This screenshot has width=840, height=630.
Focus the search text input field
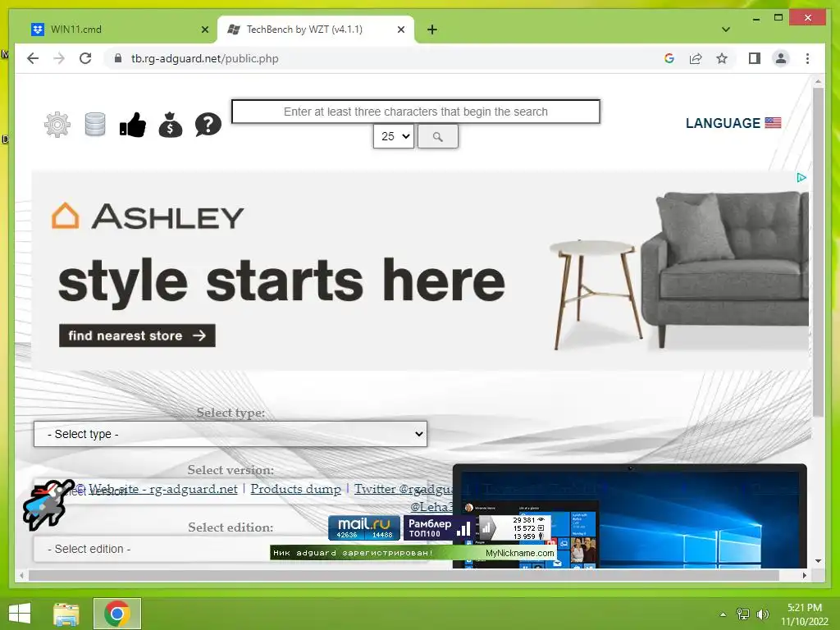tap(416, 112)
